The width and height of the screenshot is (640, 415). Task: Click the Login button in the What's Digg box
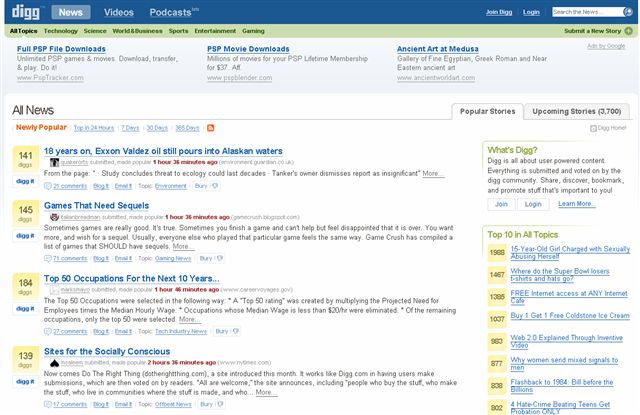point(533,204)
